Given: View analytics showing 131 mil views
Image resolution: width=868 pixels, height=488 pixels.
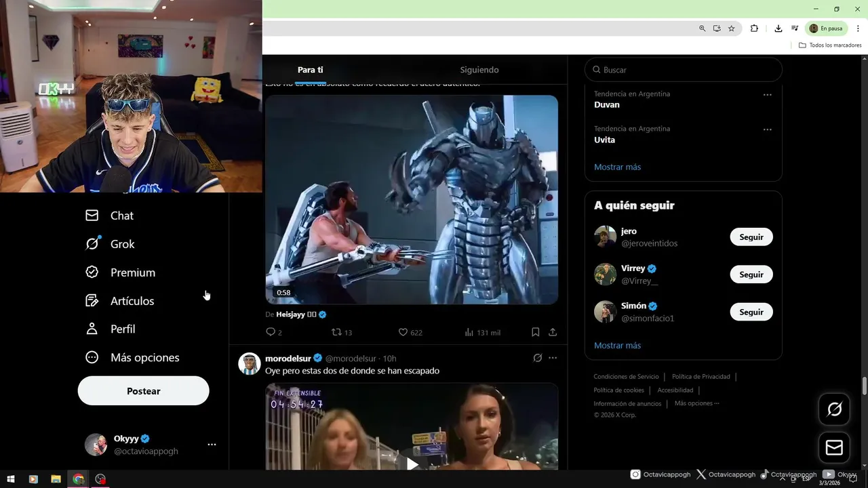Looking at the screenshot, I should [482, 332].
